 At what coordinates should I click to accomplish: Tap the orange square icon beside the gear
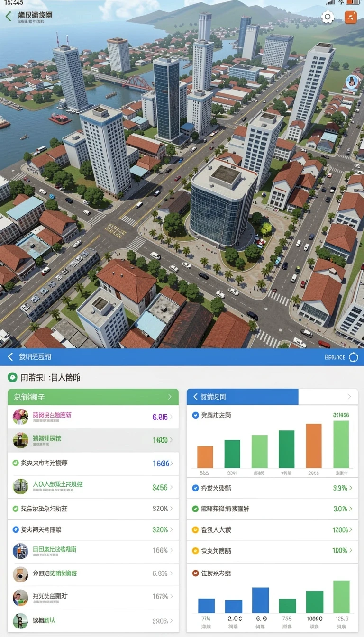351,17
